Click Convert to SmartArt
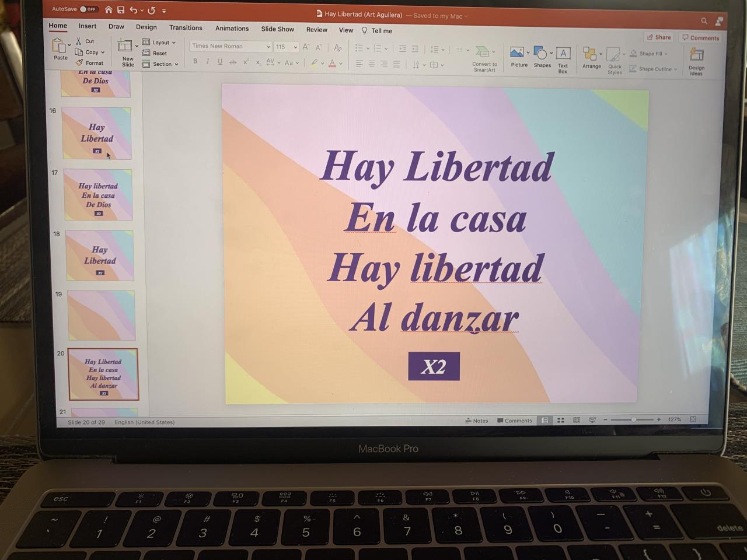Screen dimensions: 747x560 tap(484, 59)
